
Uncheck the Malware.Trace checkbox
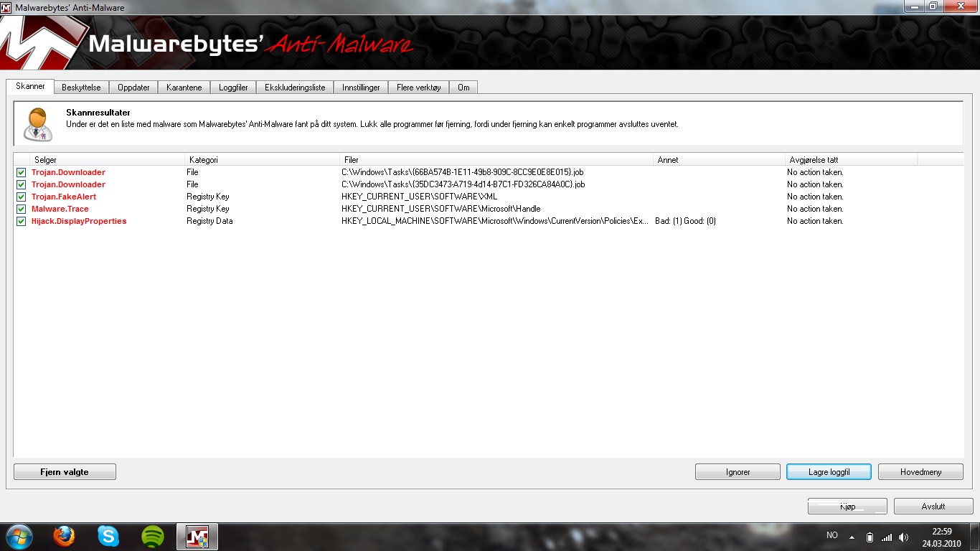pyautogui.click(x=21, y=209)
